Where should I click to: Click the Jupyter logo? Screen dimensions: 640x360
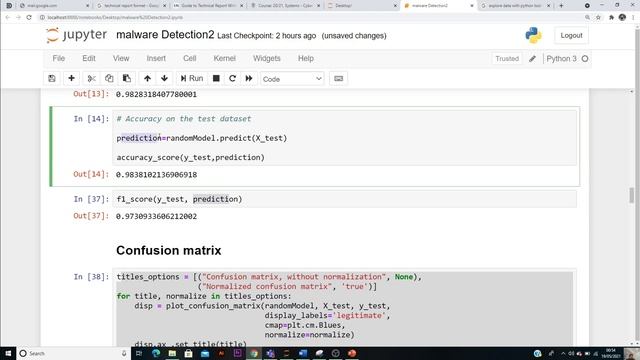pyautogui.click(x=76, y=35)
